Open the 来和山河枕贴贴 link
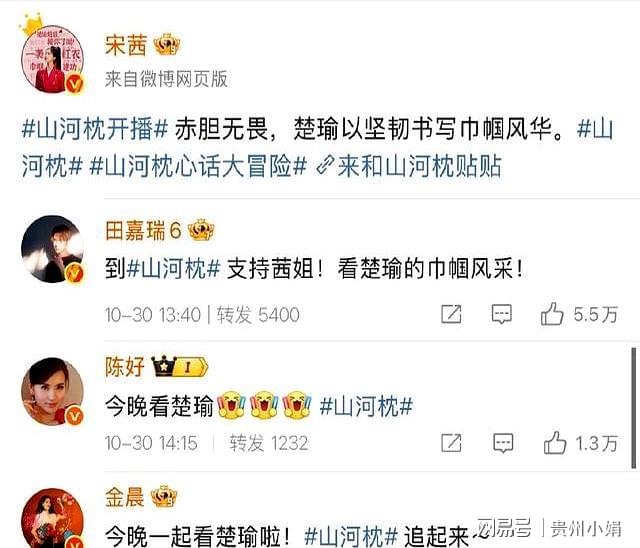The width and height of the screenshot is (640, 548). [409, 166]
